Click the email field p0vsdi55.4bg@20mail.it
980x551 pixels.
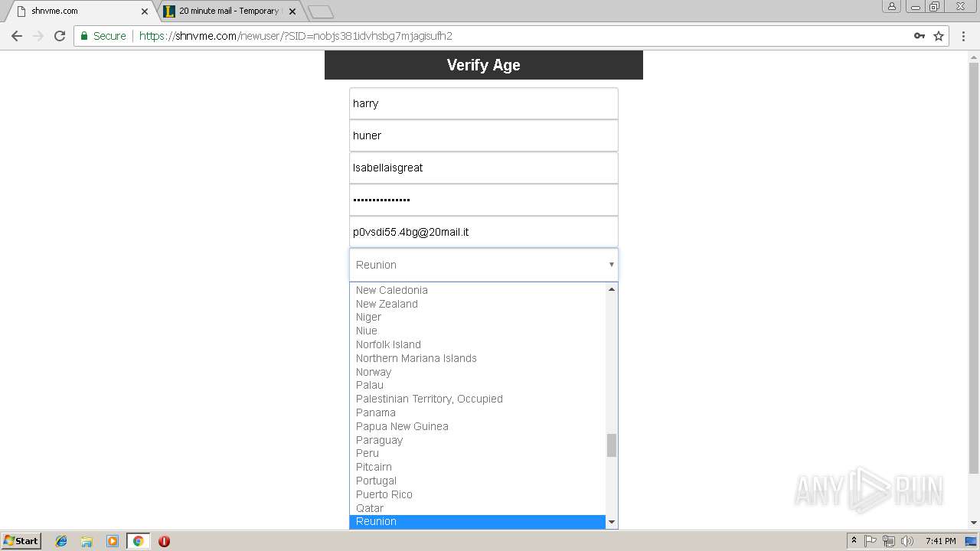(483, 232)
